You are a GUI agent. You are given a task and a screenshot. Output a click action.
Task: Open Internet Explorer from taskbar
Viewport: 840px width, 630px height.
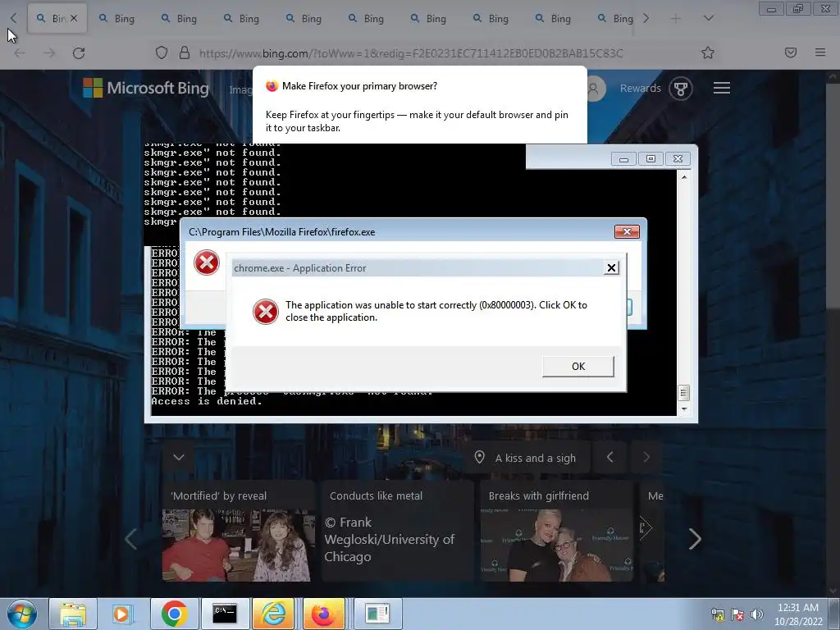point(273,614)
